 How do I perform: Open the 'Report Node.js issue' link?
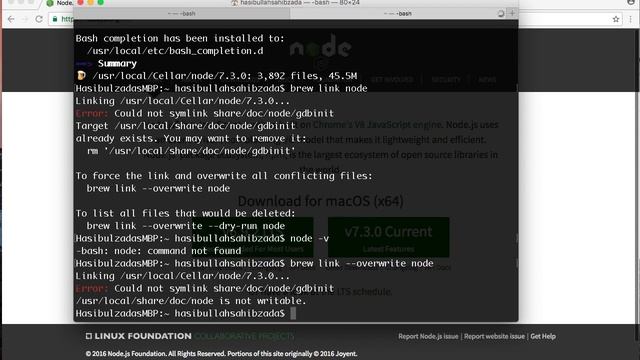[428, 336]
